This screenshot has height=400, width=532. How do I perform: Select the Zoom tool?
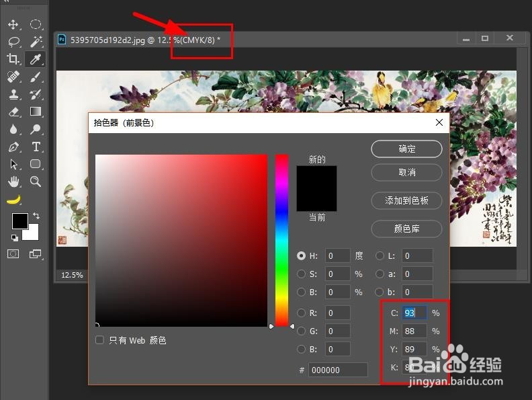pos(36,182)
